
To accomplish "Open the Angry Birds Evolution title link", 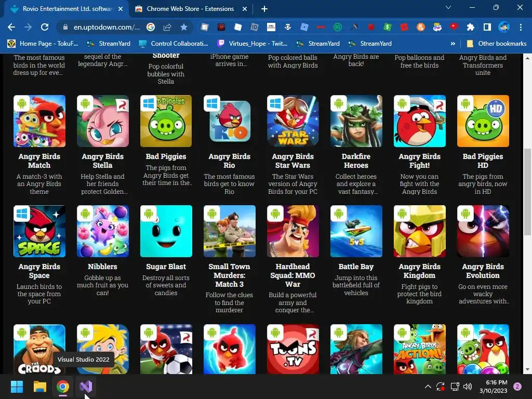I will (483, 271).
